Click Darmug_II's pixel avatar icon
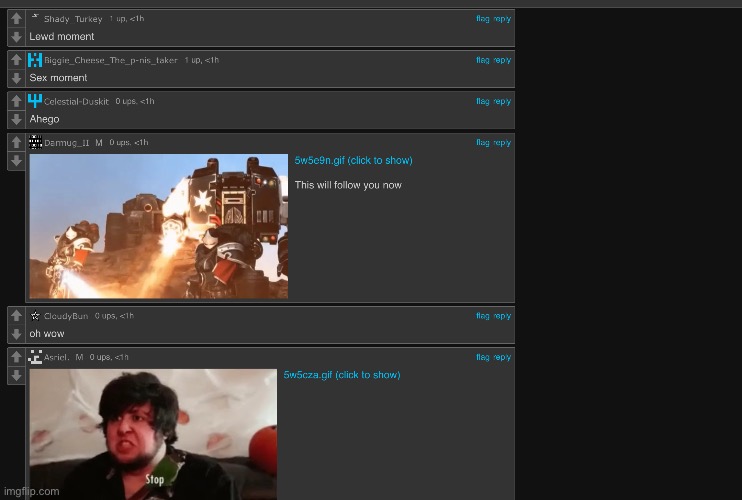 tap(35, 142)
